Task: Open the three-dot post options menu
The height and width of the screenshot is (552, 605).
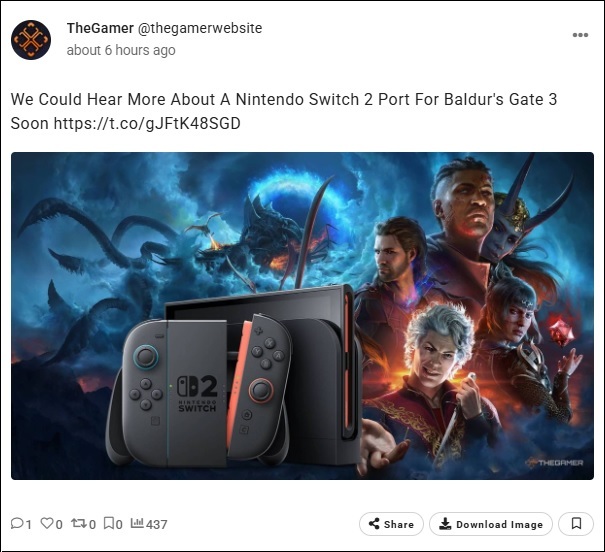Action: (580, 35)
